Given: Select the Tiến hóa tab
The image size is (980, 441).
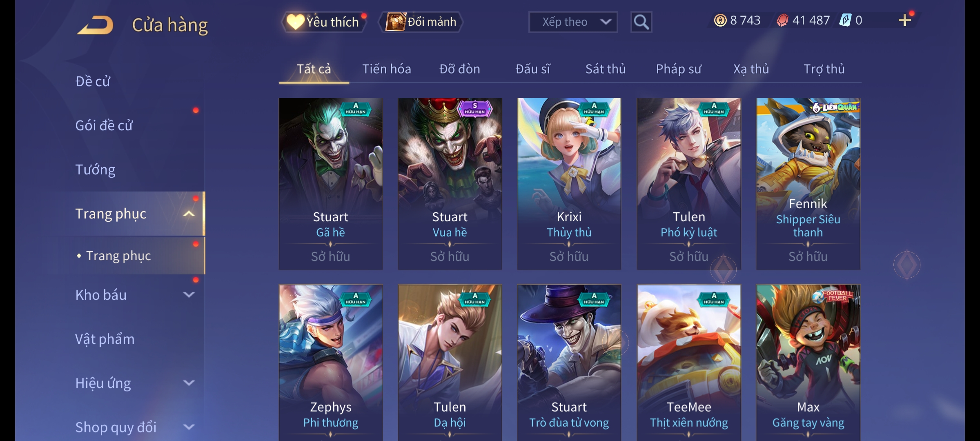Looking at the screenshot, I should [387, 69].
